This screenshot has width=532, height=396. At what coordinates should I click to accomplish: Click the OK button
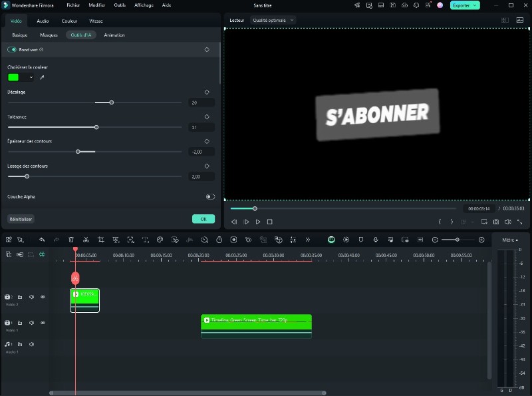[x=203, y=219]
